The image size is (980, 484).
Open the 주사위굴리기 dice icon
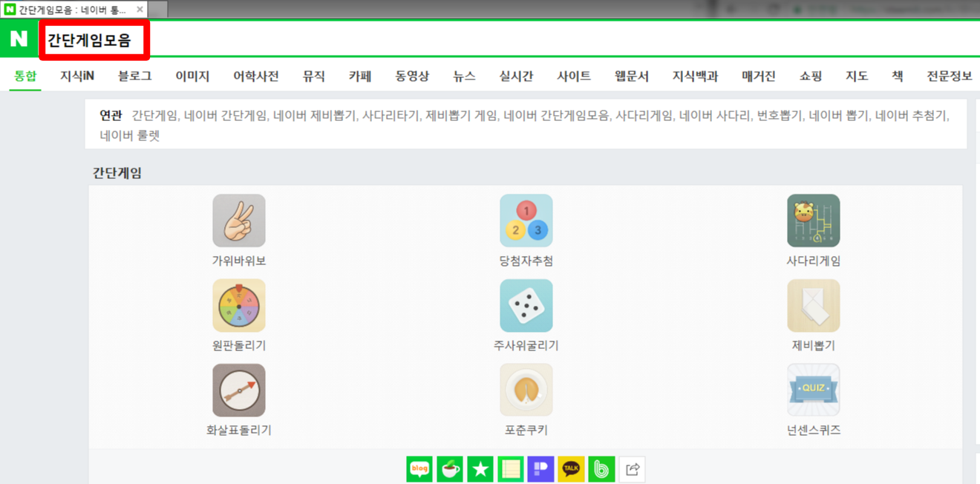[526, 305]
